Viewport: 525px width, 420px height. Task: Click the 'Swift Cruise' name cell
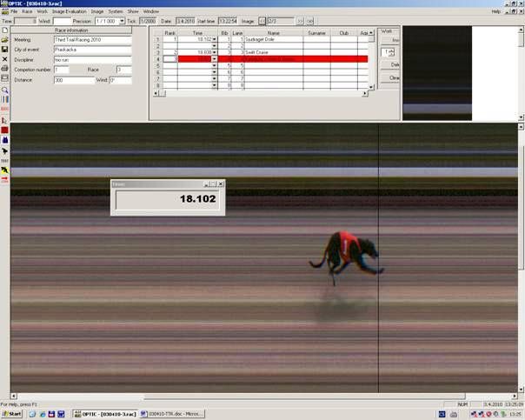click(x=274, y=52)
